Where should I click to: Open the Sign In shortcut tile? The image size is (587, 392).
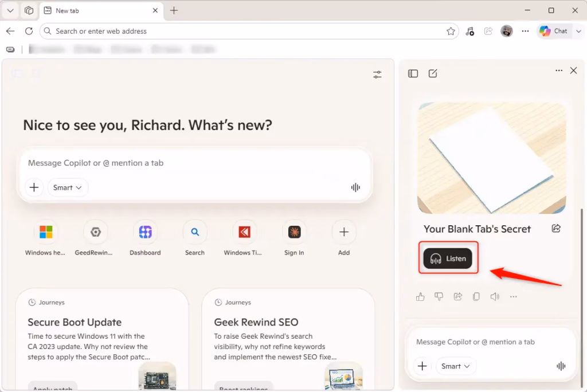coord(294,238)
